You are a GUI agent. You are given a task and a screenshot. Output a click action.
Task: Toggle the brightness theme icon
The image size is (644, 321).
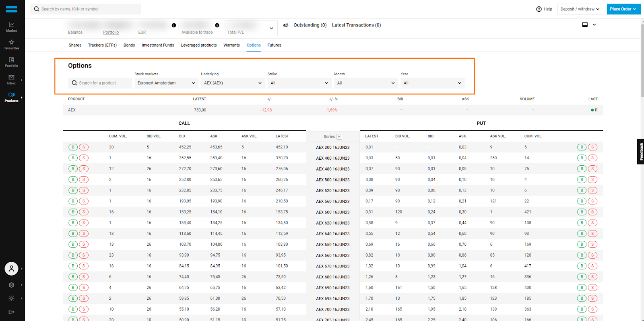[x=11, y=298]
